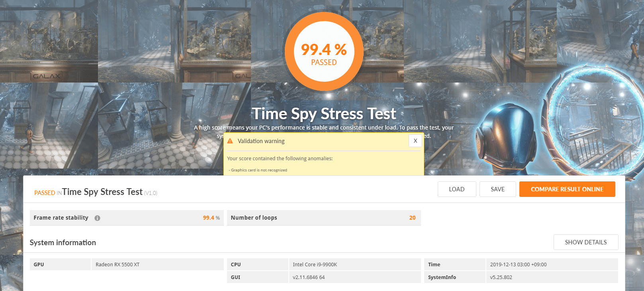Click the Number of loops label
644x291 pixels.
(x=254, y=218)
